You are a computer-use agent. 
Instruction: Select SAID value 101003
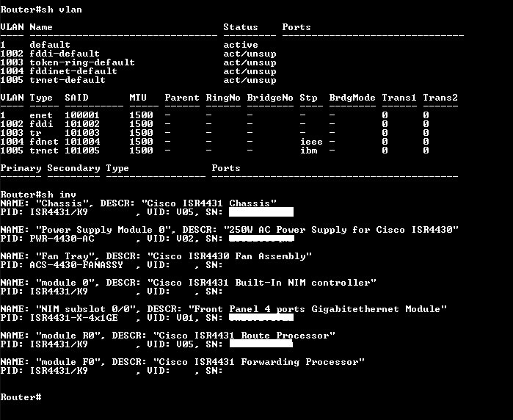pos(82,133)
